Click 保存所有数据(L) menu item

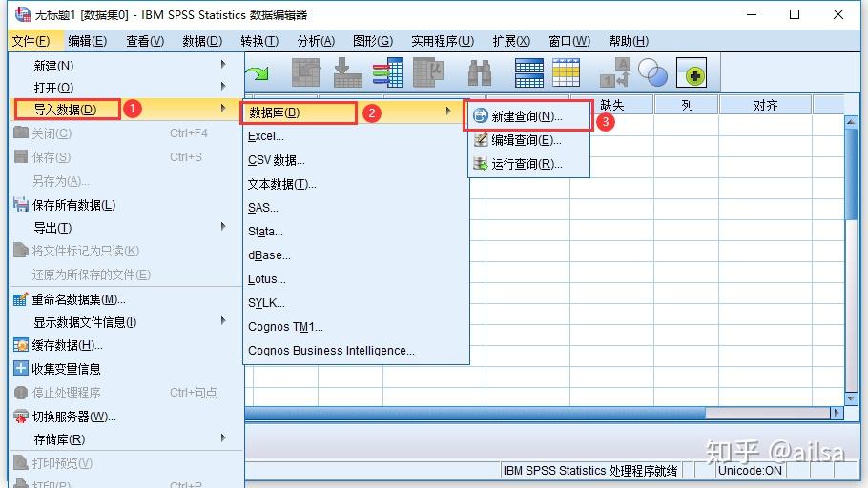point(126,205)
